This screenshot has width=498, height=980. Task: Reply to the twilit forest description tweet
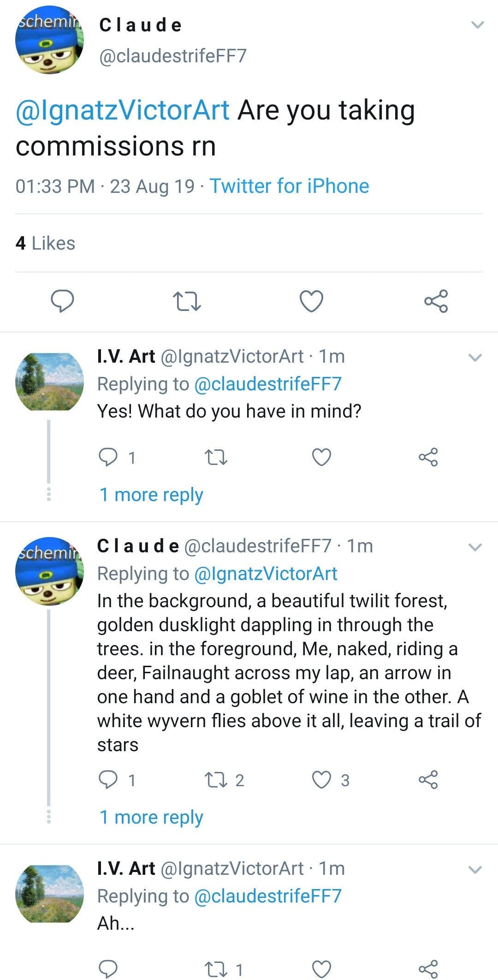coord(108,780)
